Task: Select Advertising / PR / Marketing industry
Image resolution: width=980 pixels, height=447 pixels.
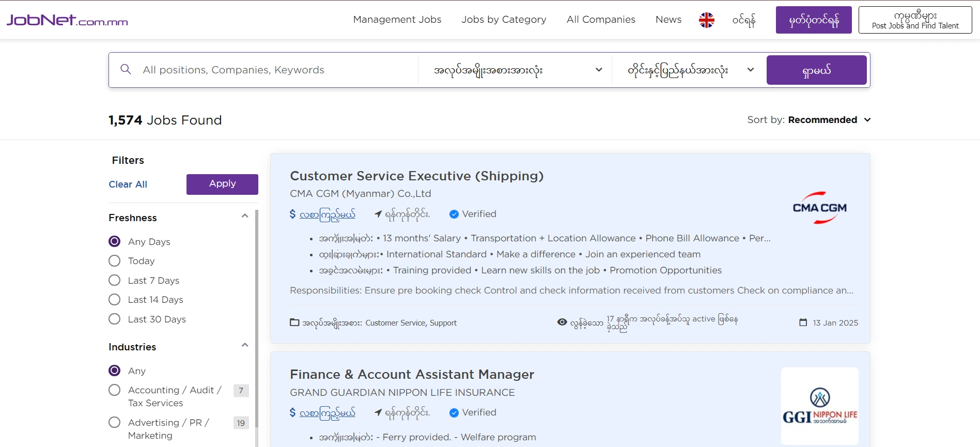Action: (115, 422)
